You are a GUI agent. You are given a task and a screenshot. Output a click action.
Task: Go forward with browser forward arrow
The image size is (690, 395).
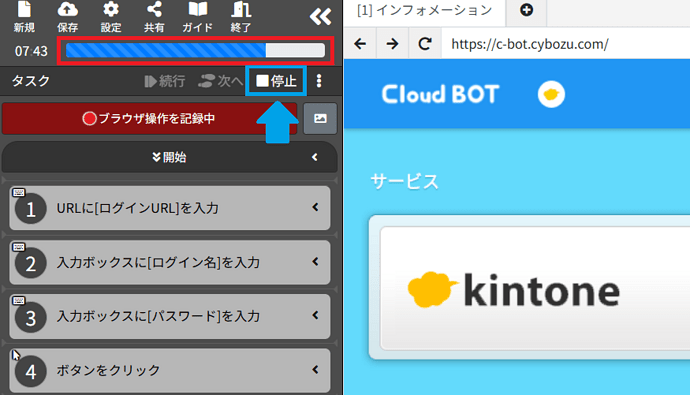392,44
